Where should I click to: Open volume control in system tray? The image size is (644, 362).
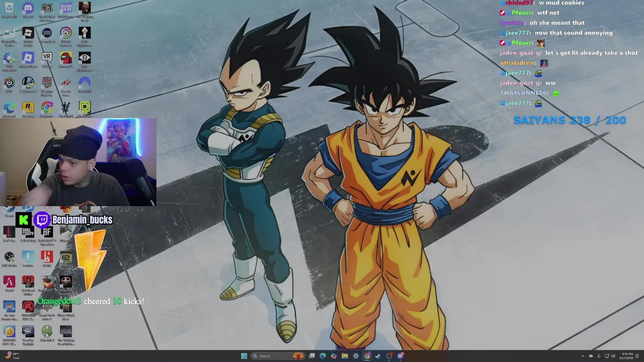(x=613, y=356)
